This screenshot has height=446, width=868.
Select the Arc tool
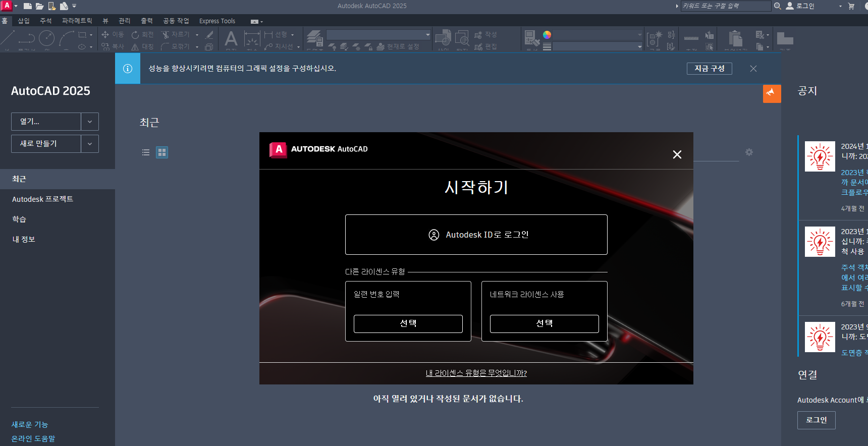point(66,38)
